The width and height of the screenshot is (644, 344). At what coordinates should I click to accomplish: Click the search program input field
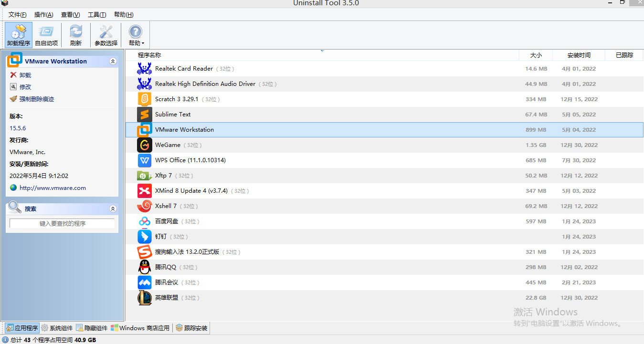coord(62,223)
